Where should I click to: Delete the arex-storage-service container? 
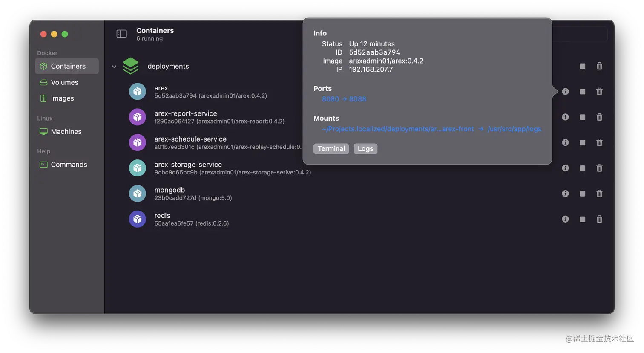(599, 168)
